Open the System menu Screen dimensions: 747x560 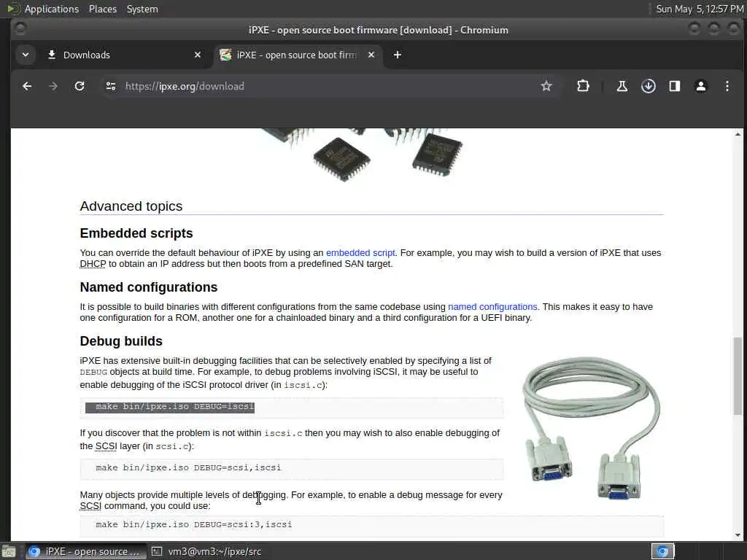click(142, 9)
